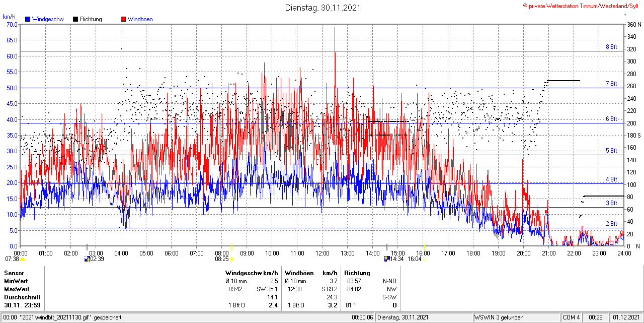
Task: Click the 12:30 max gust time cell
Action: [295, 289]
